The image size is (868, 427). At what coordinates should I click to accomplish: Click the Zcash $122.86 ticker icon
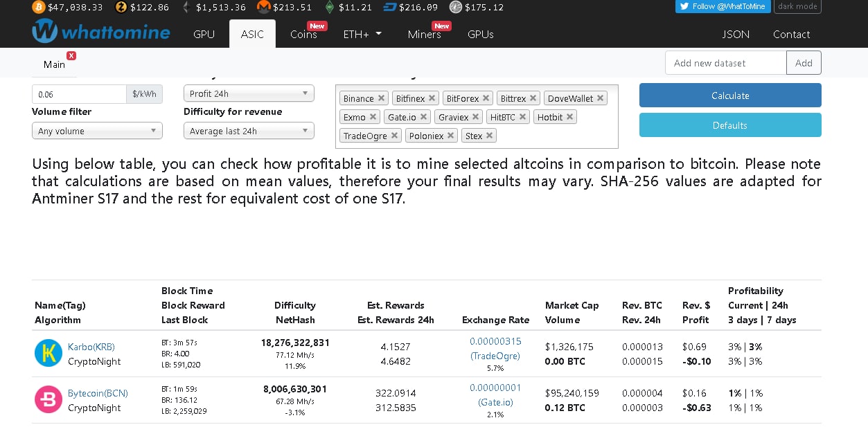pos(121,7)
